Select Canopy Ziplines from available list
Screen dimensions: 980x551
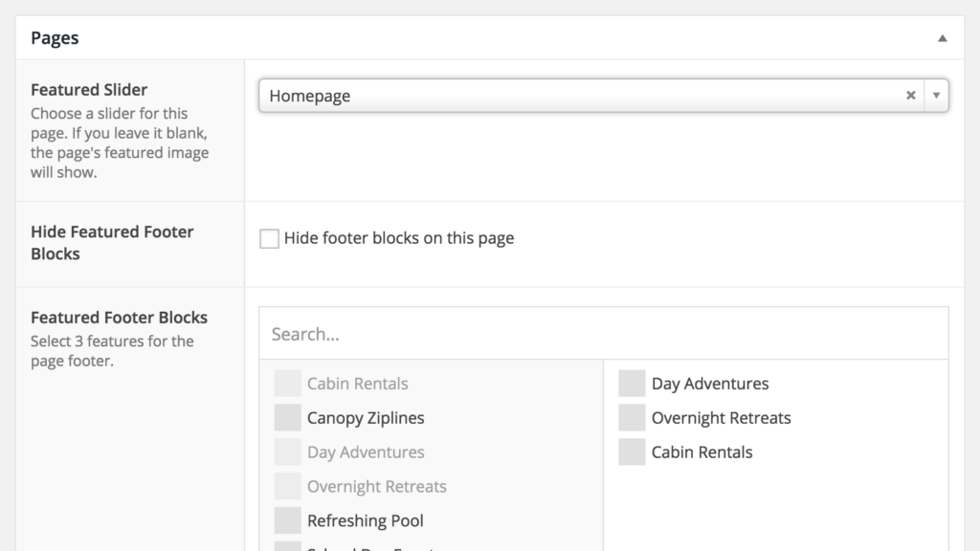[x=366, y=418]
